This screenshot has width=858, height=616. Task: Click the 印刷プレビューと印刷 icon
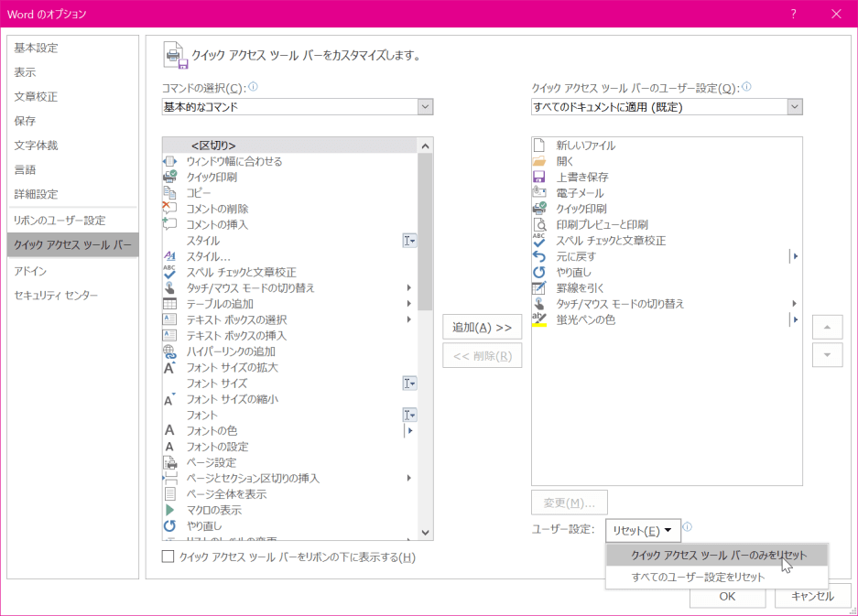point(539,224)
